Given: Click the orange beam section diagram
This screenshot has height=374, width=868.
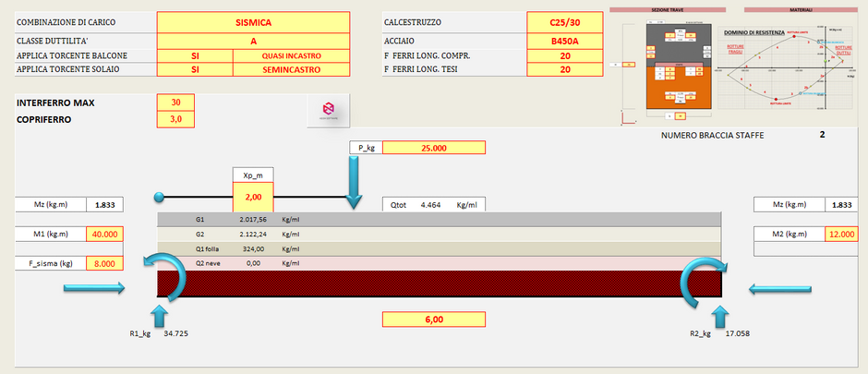Looking at the screenshot, I should pyautogui.click(x=678, y=69).
